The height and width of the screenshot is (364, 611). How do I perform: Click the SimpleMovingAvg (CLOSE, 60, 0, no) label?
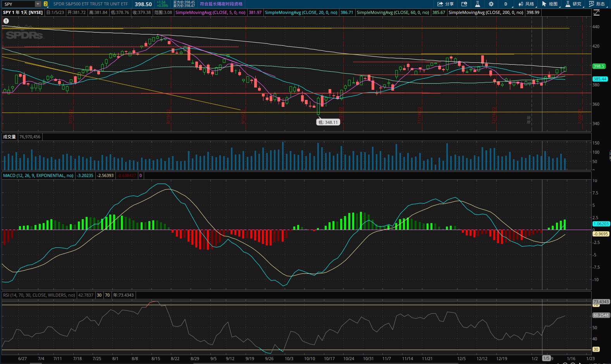click(393, 12)
